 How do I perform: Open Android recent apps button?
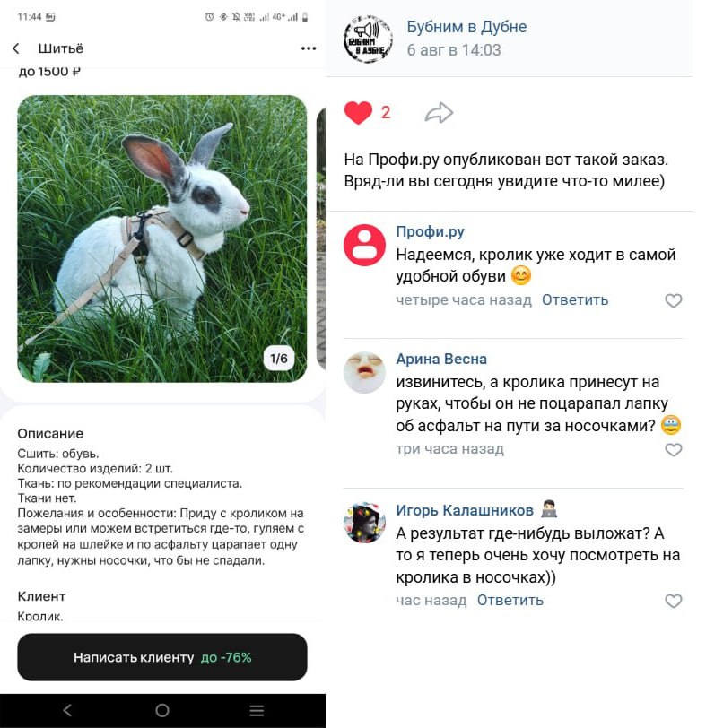click(x=257, y=710)
